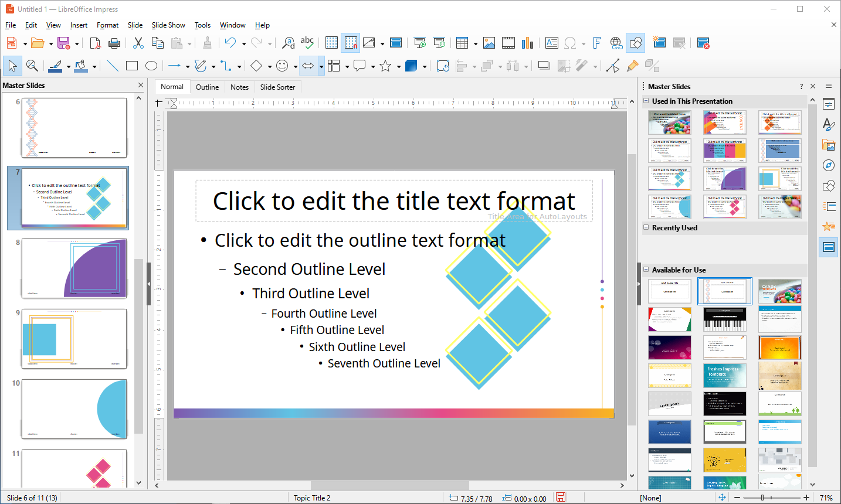The width and height of the screenshot is (841, 504).
Task: Open the Tools menu
Action: (202, 25)
